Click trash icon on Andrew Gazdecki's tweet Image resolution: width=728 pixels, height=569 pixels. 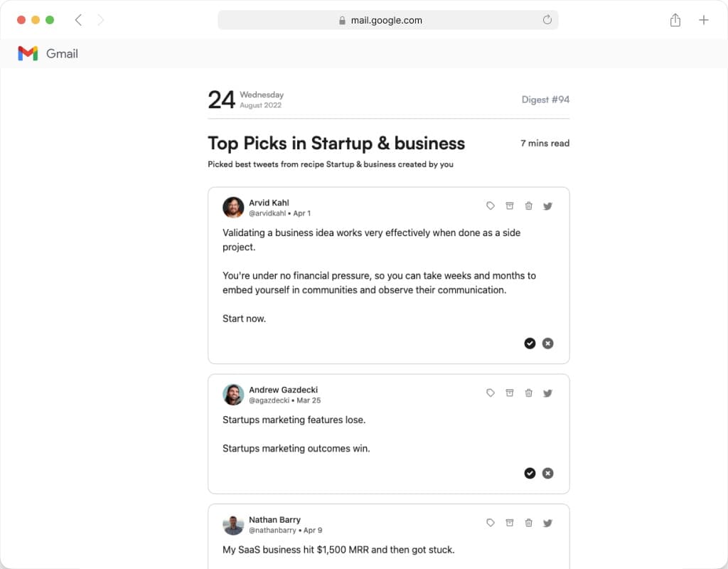coord(529,393)
